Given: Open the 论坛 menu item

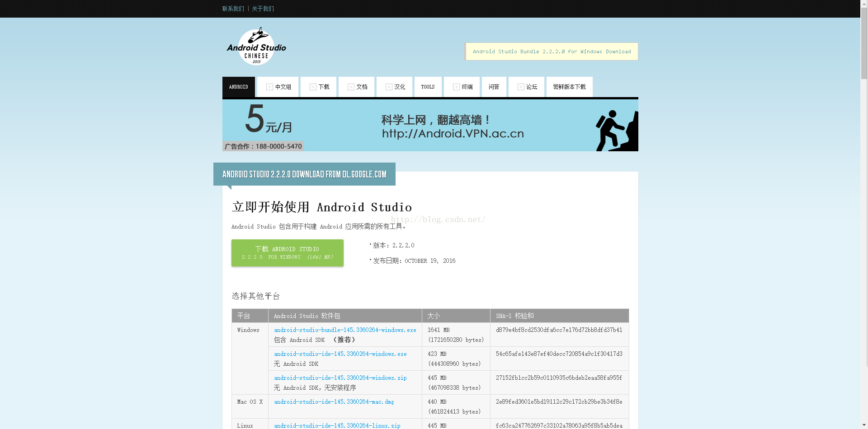Looking at the screenshot, I should 527,87.
